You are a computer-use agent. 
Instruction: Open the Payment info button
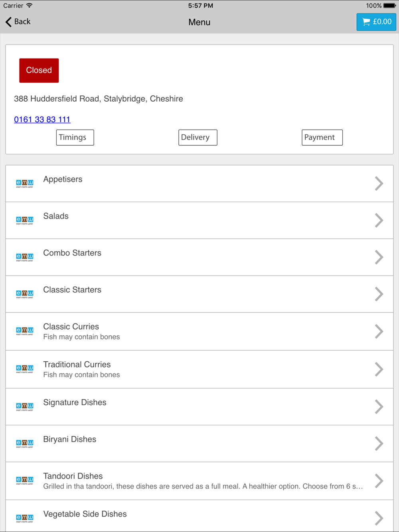322,138
